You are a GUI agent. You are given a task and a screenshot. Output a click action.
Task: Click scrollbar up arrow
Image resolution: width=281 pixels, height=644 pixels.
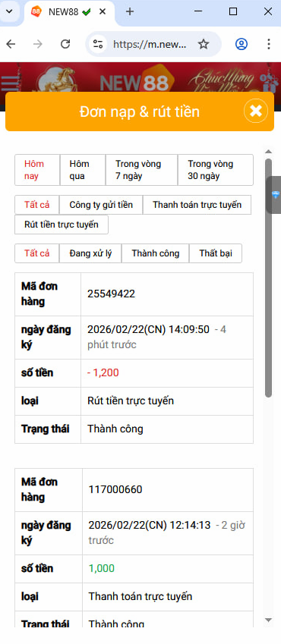(x=268, y=152)
